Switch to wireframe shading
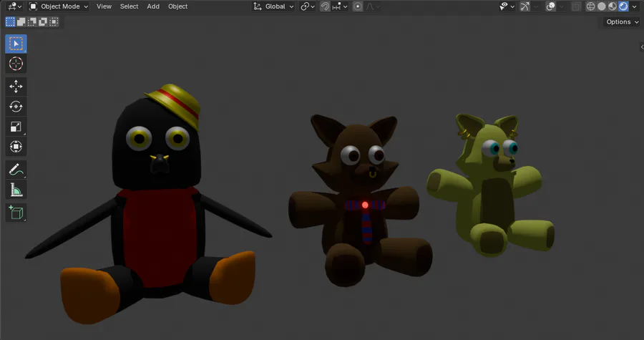This screenshot has width=644, height=340. point(590,6)
